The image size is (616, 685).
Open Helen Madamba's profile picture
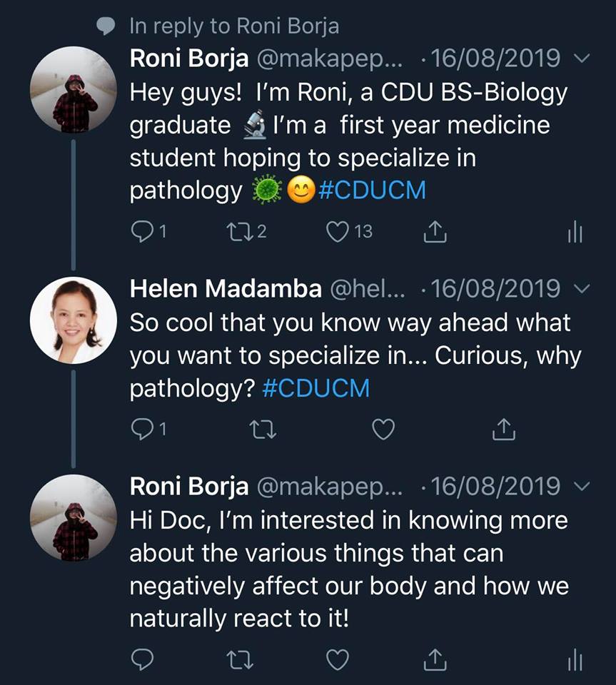pos(74,320)
